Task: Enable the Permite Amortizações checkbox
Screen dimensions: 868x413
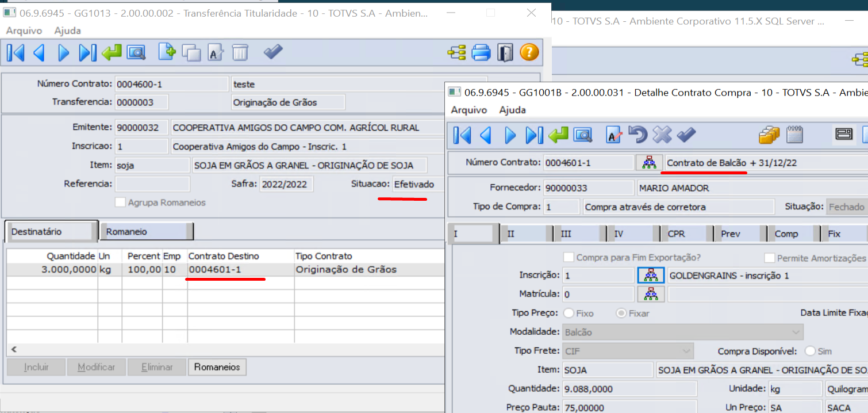Action: 769,258
